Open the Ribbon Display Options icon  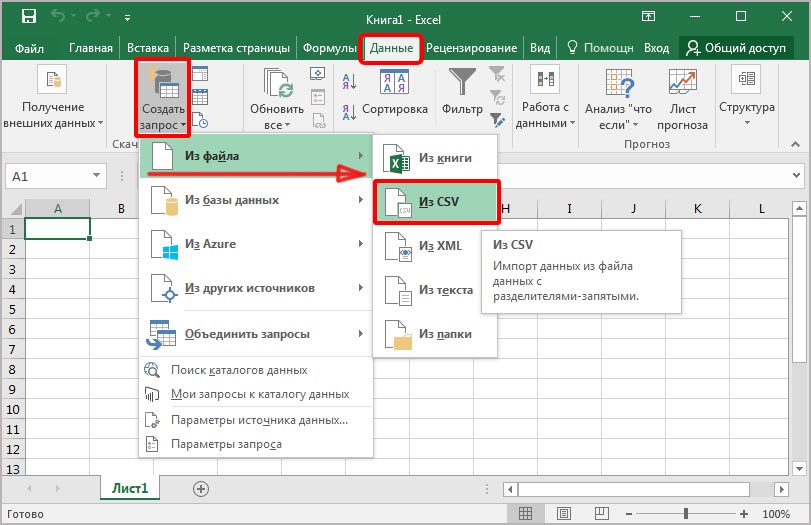tap(648, 17)
